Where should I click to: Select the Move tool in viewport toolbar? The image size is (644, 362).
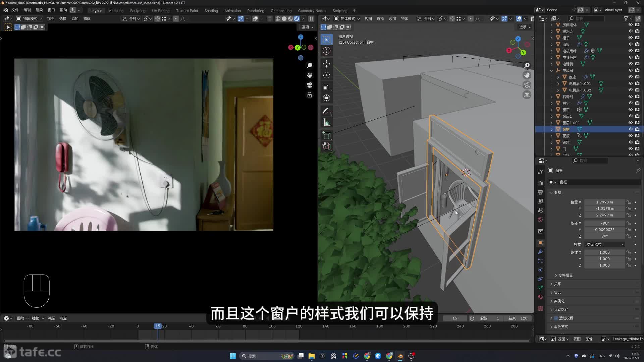tap(326, 64)
